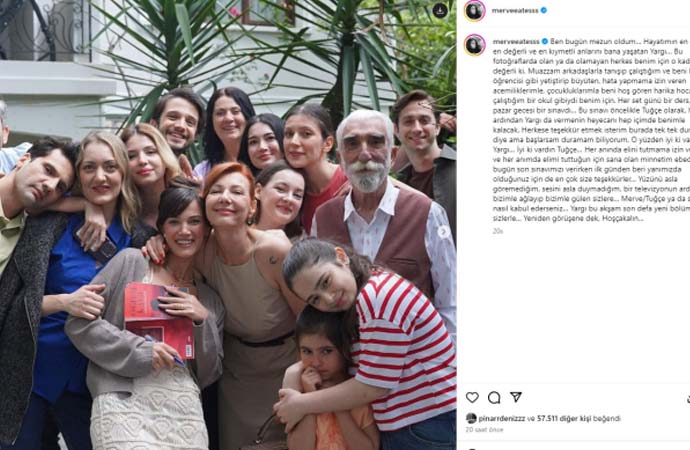Open the profile avatar beside the caption
This screenshot has height=450, width=690.
[474, 45]
